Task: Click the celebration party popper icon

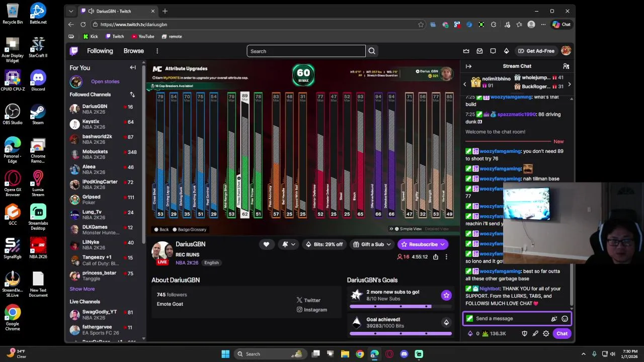Action: tap(554, 319)
